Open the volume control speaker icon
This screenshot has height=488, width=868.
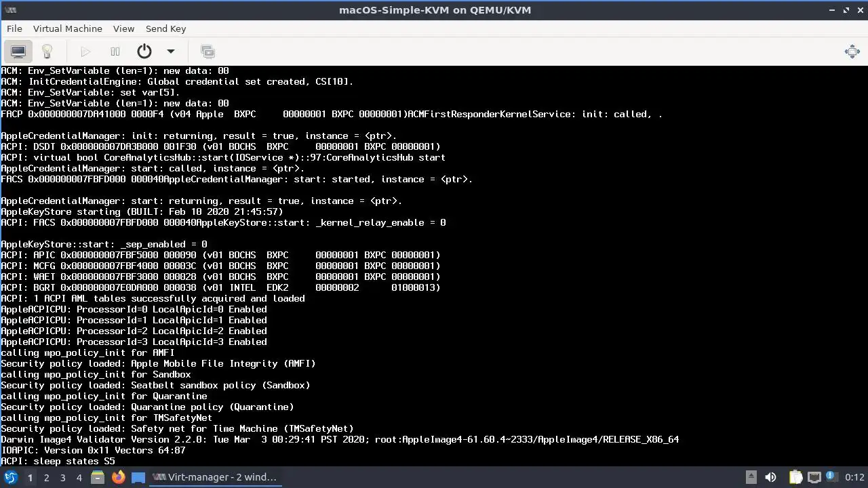(770, 477)
